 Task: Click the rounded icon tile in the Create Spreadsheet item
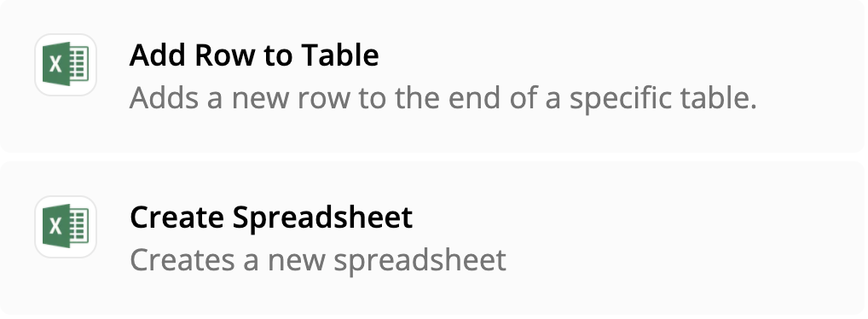click(66, 226)
